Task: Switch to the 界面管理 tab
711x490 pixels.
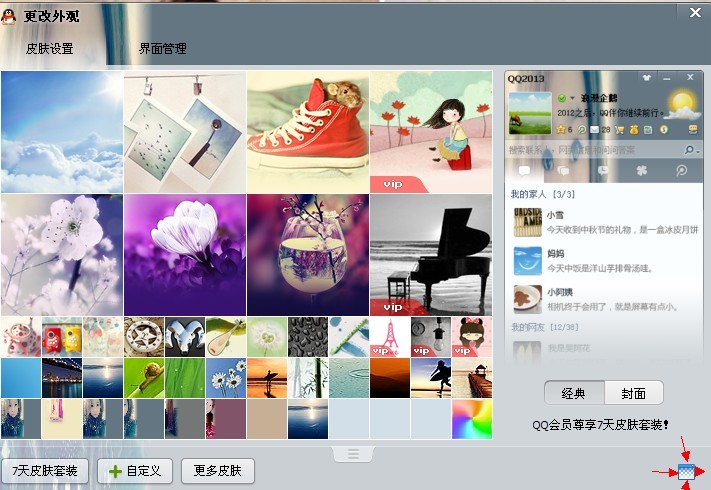Action: coord(162,49)
